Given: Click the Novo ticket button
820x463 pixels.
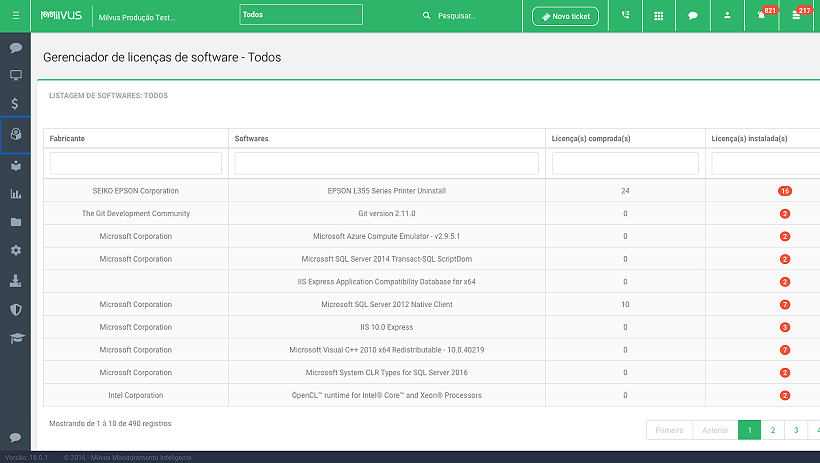Looking at the screenshot, I should pos(565,16).
